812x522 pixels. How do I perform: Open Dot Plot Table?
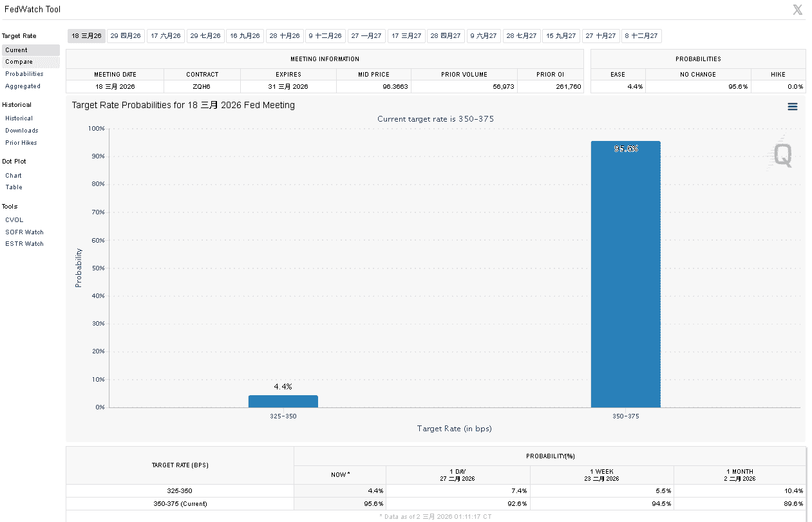[x=14, y=187]
